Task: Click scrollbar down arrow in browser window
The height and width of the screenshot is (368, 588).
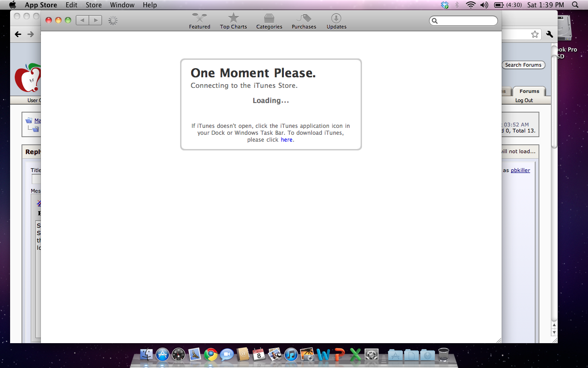Action: click(x=554, y=332)
